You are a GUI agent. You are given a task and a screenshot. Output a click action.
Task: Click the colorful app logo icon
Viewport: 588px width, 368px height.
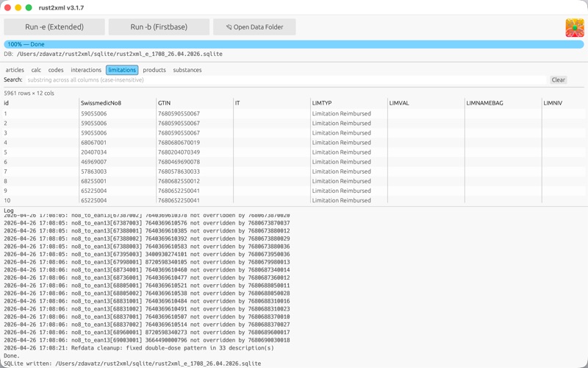pyautogui.click(x=575, y=28)
